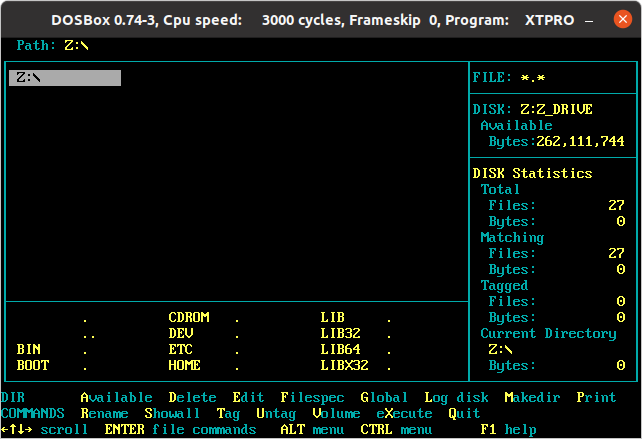
Task: Click the Tagged label in statistics
Action: [x=504, y=285]
